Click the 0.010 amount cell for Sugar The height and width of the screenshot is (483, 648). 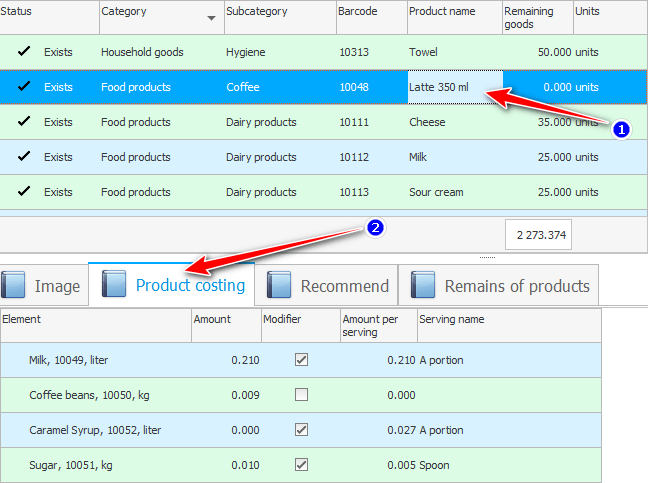[226, 465]
